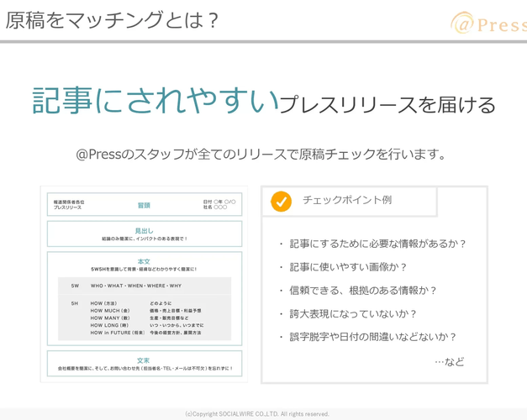Click the HOW LONG (時) row
This screenshot has height=420, width=527.
click(146, 325)
